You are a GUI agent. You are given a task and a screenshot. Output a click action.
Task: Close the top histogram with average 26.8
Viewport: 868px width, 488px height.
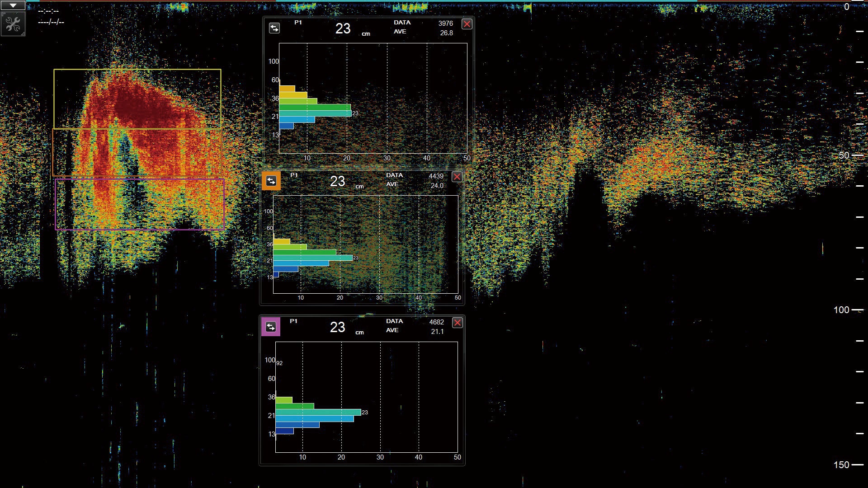(x=467, y=24)
